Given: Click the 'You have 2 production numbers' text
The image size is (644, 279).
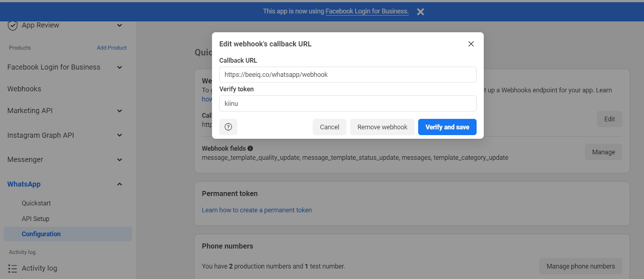Looking at the screenshot, I should tap(273, 266).
